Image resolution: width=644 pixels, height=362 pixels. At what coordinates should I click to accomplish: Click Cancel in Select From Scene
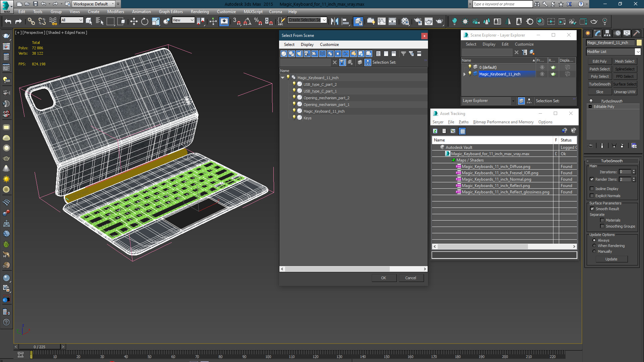click(411, 278)
